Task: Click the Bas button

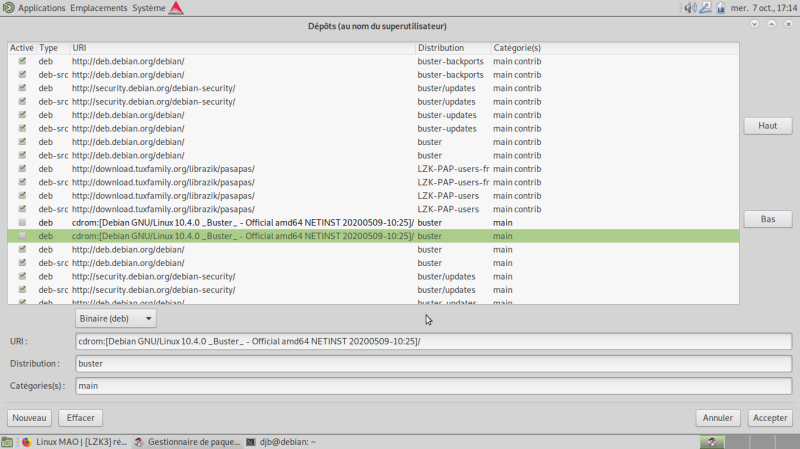Action: (x=767, y=219)
